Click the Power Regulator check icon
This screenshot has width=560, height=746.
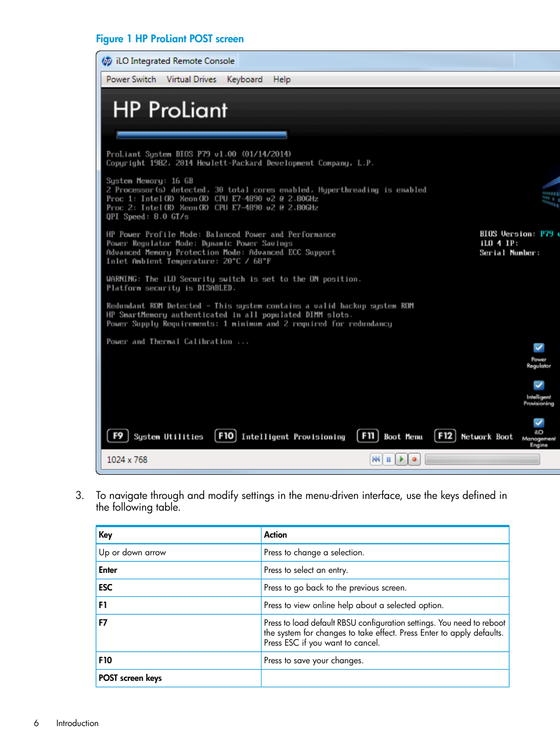[x=539, y=347]
